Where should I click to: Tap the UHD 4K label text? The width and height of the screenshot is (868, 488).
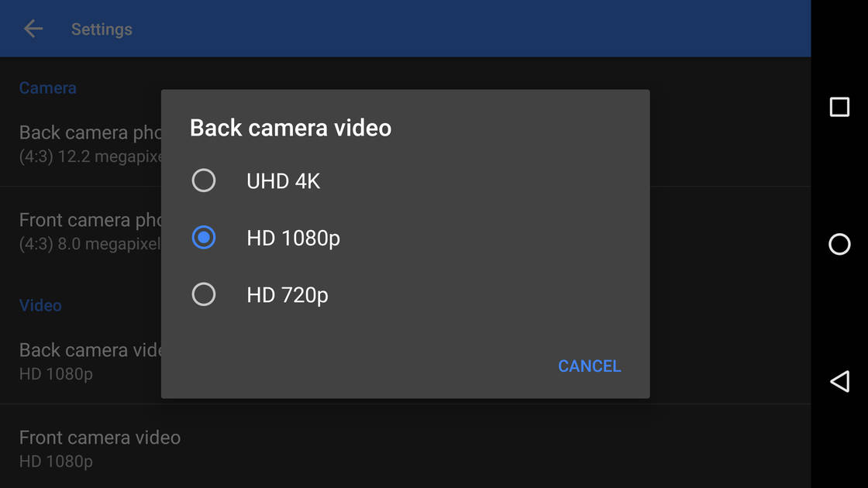click(283, 180)
